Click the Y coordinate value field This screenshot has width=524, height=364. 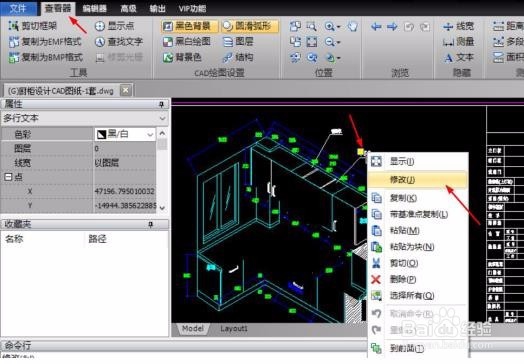pyautogui.click(x=124, y=205)
